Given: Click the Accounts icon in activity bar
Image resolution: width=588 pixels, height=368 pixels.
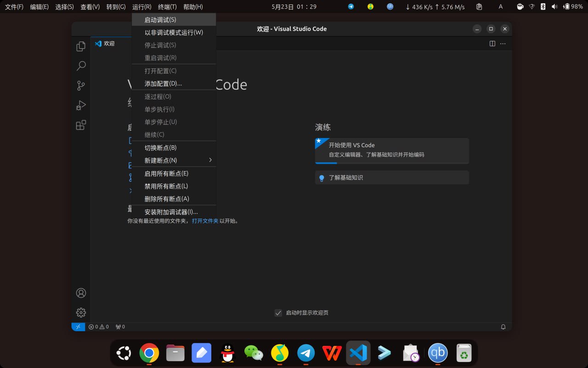Looking at the screenshot, I should [81, 293].
